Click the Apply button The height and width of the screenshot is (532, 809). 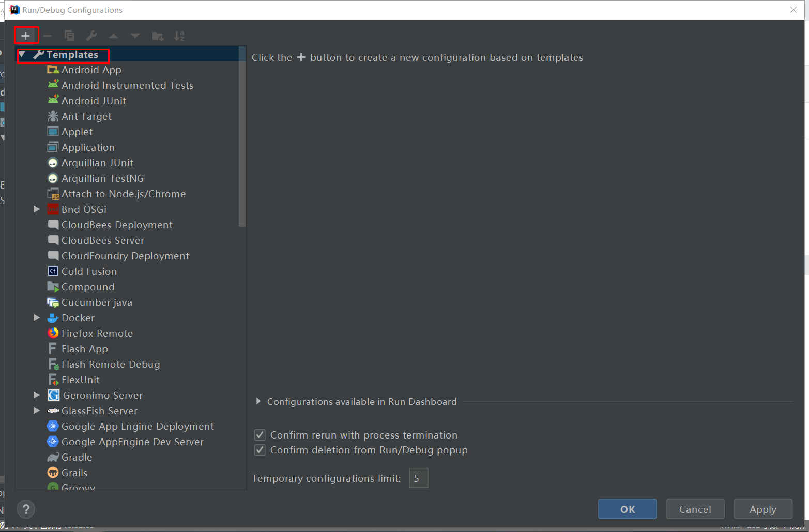[763, 509]
